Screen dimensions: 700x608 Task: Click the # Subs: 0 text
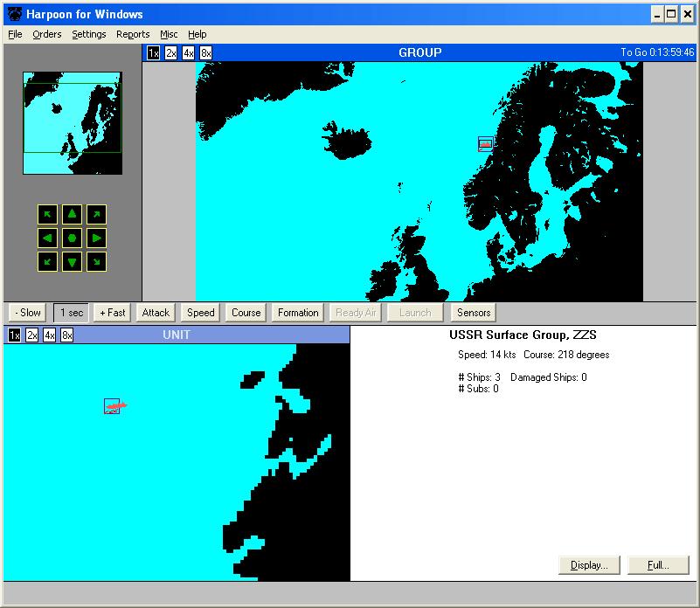pos(478,389)
